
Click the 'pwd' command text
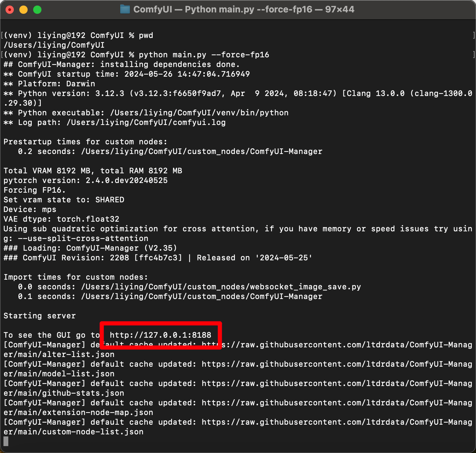click(x=146, y=36)
